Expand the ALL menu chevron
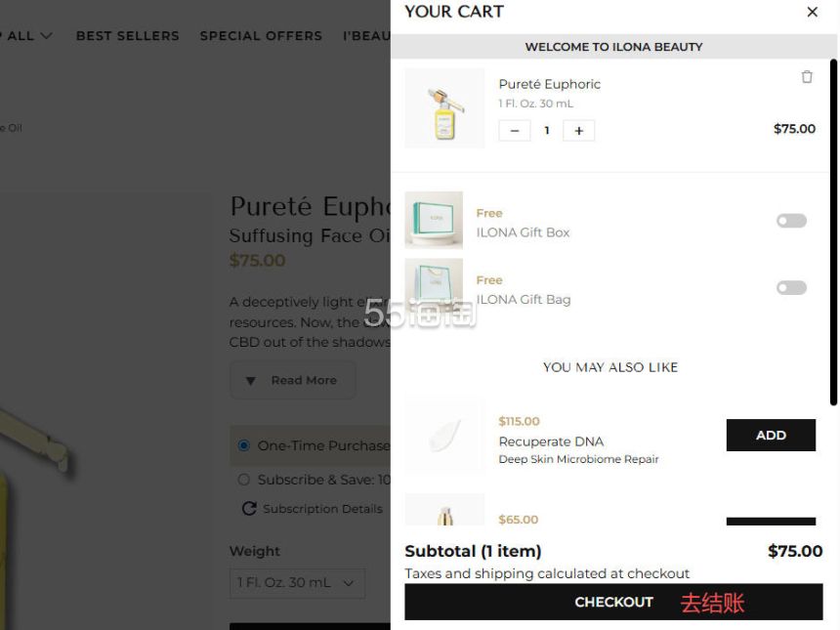 (46, 36)
